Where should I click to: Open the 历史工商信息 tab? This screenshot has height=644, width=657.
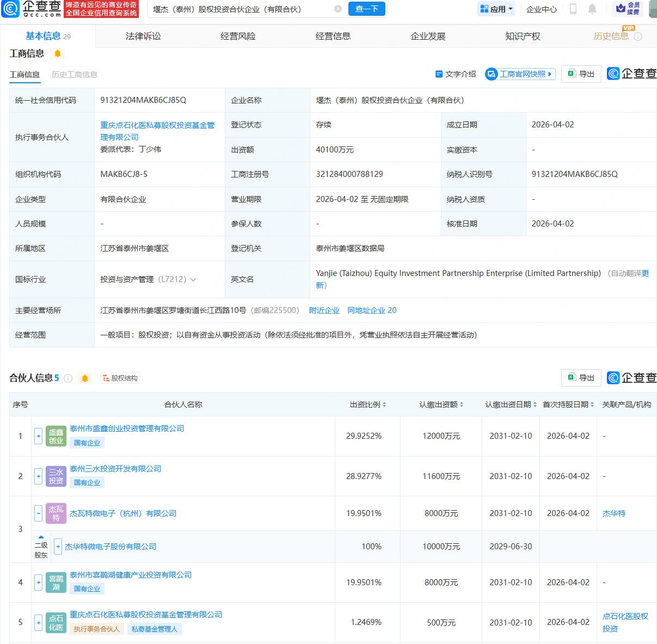click(x=74, y=75)
